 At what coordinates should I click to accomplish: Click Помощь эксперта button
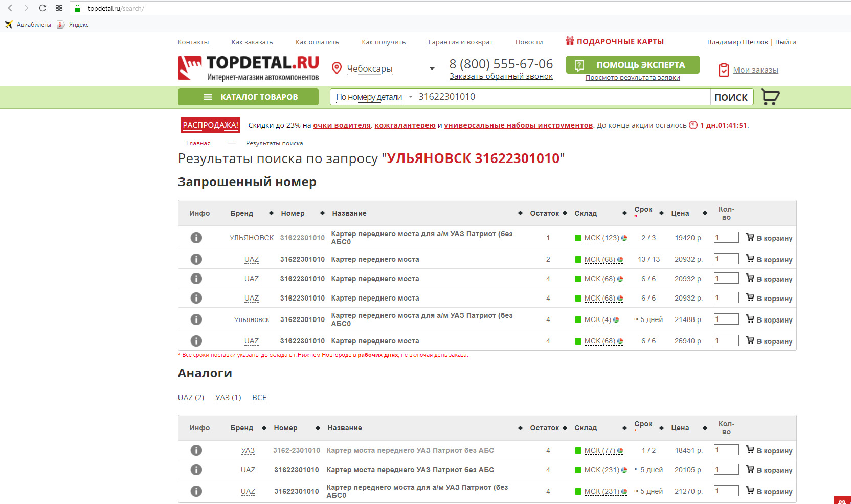[x=633, y=65]
